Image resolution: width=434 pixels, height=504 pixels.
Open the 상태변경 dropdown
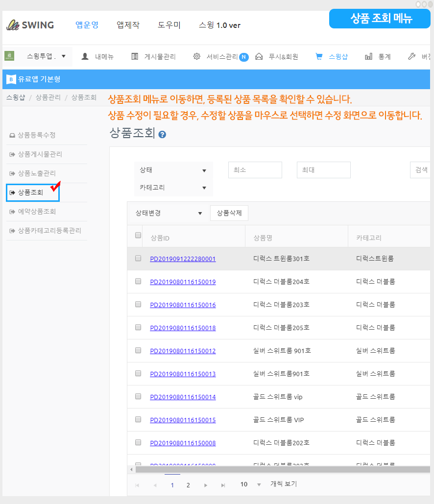click(x=169, y=213)
